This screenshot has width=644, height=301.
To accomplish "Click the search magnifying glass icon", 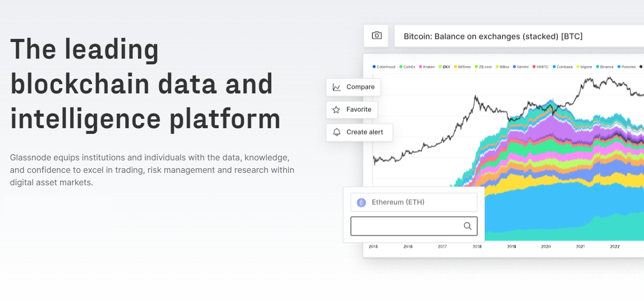I will pyautogui.click(x=467, y=226).
